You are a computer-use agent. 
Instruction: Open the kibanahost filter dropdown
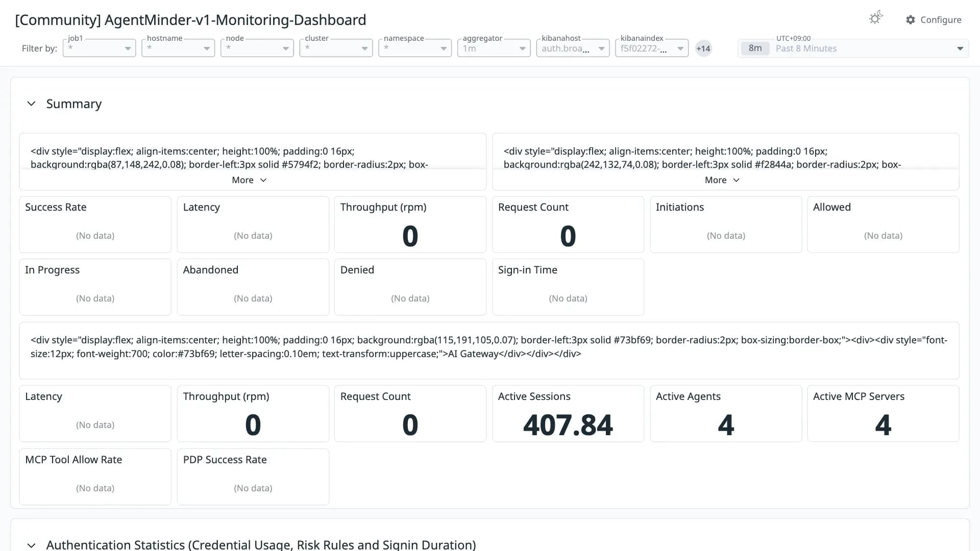click(573, 48)
